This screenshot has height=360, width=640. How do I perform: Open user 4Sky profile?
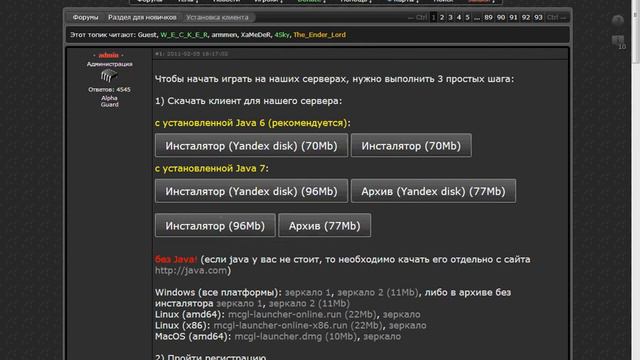(282, 35)
